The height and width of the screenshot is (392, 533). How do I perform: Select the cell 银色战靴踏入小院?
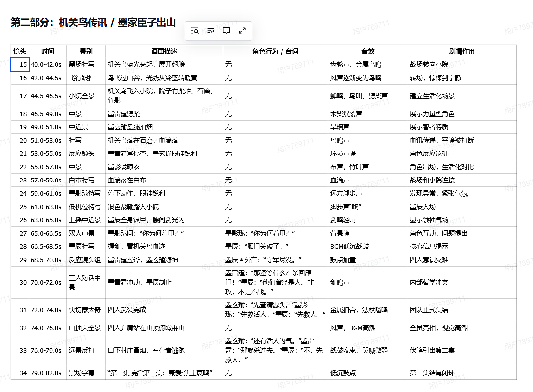[164, 207]
